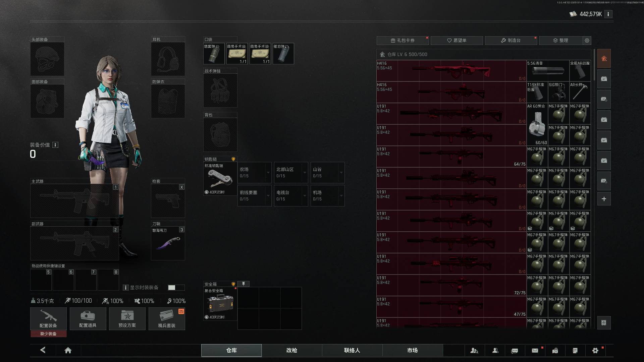Open the mail inbox icon
This screenshot has height=362, width=644.
coord(535,350)
